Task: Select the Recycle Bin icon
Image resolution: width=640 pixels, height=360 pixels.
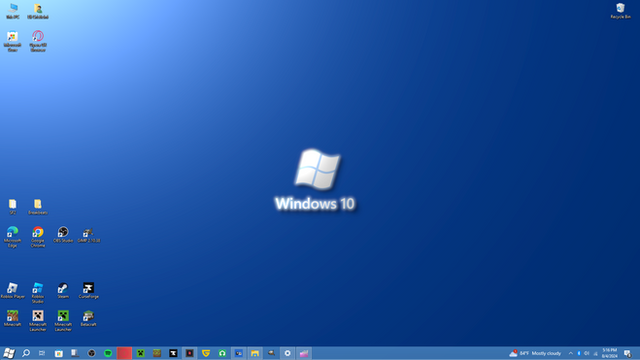Action: [620, 11]
